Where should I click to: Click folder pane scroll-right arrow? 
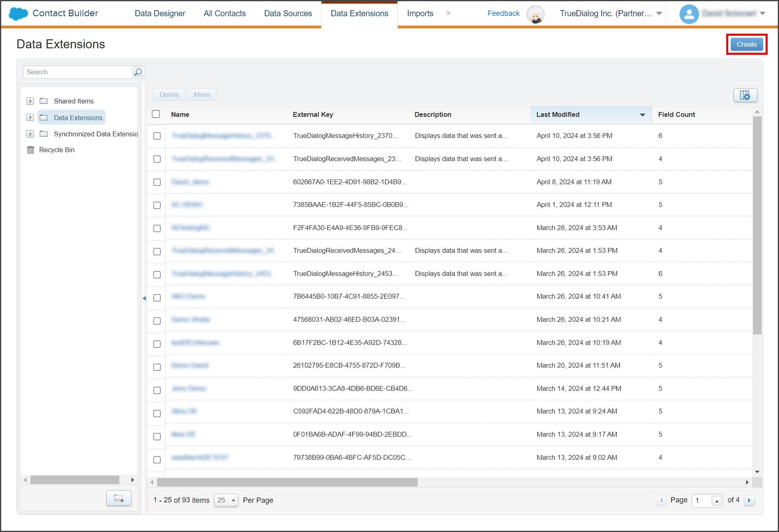point(132,480)
